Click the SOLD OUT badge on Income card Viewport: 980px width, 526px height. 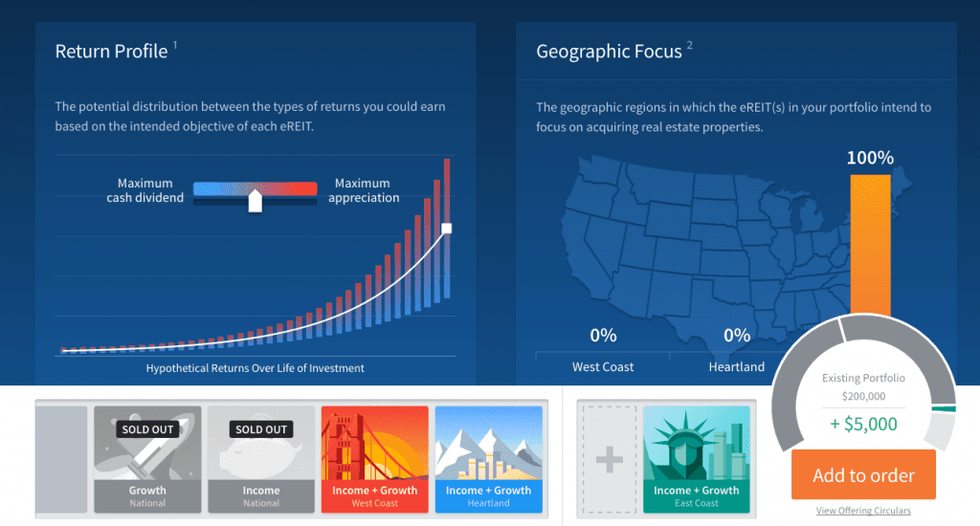click(x=261, y=429)
